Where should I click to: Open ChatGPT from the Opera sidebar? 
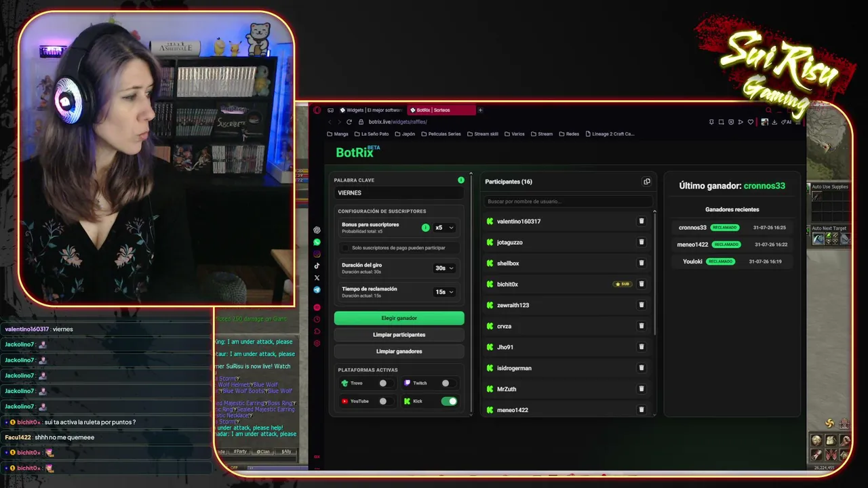pos(317,230)
